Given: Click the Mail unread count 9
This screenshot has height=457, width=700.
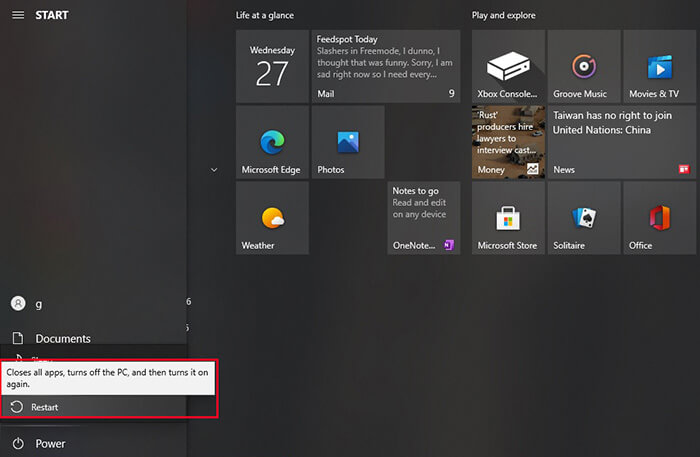Looking at the screenshot, I should [x=451, y=93].
